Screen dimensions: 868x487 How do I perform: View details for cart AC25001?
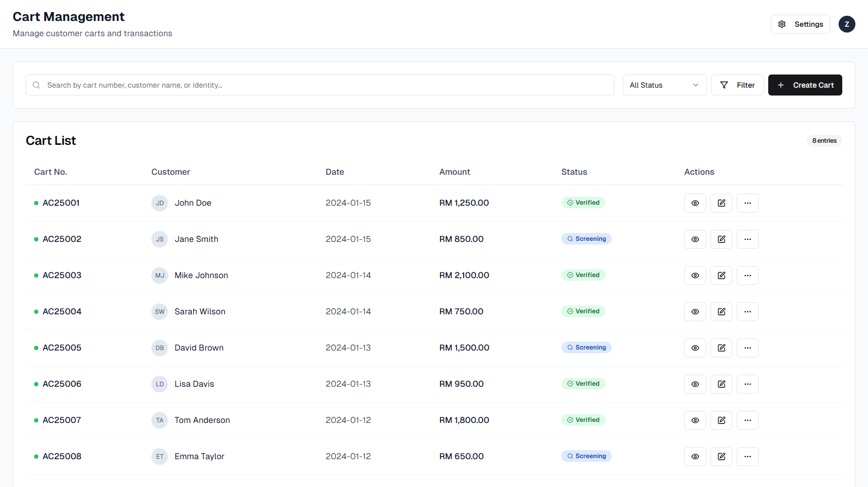coord(695,203)
